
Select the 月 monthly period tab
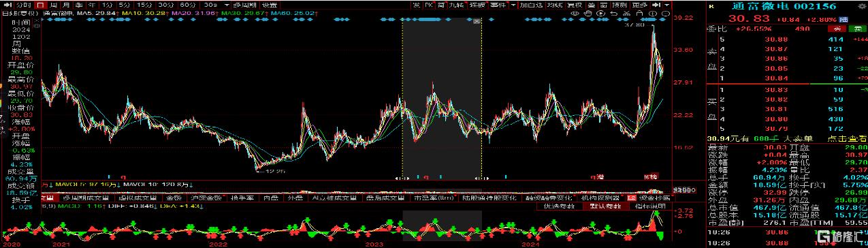tap(66, 5)
